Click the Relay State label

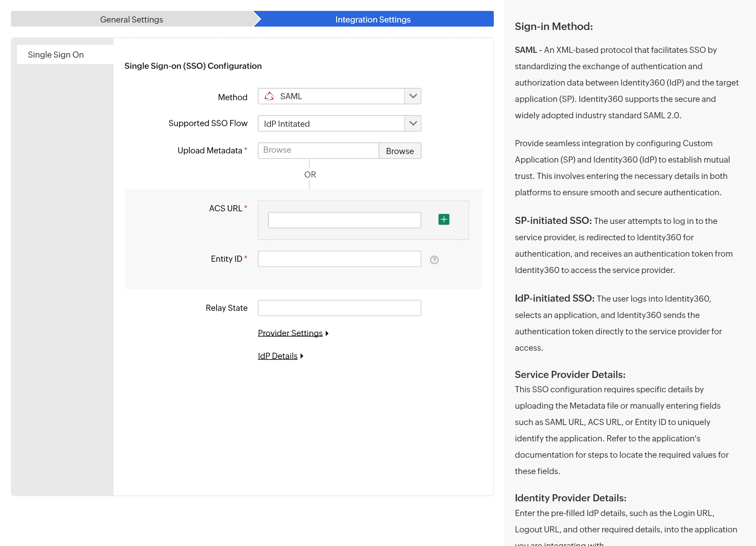226,308
